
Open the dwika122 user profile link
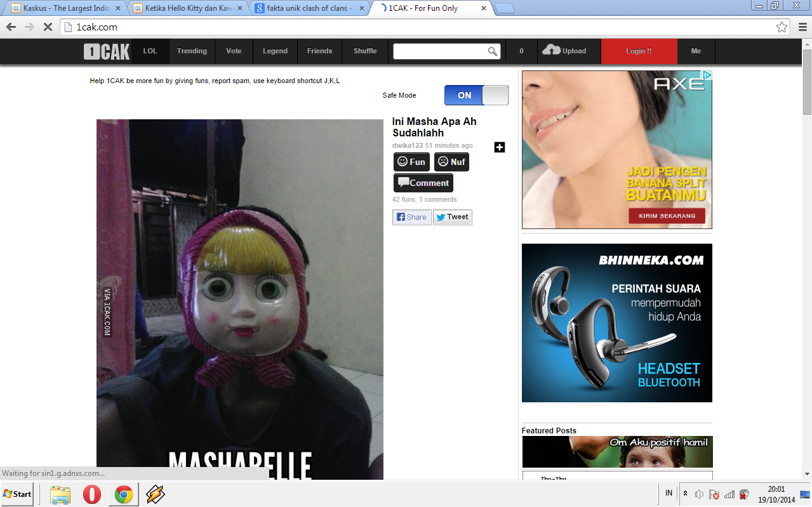[x=407, y=145]
